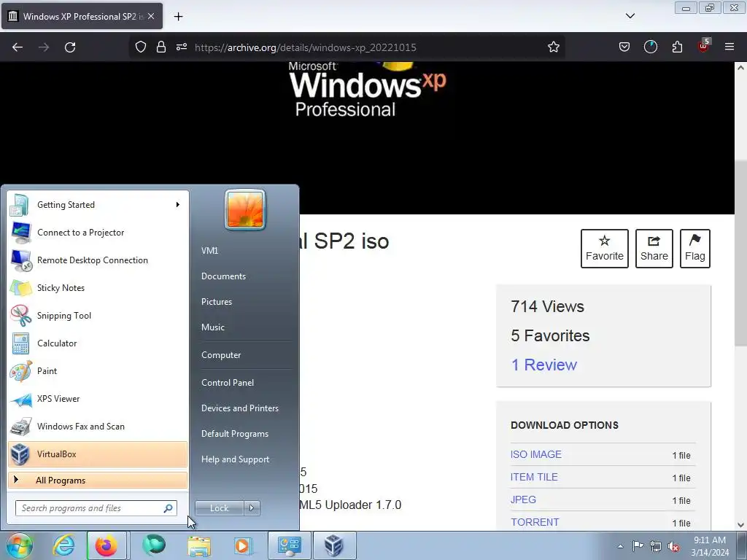Launch Calculator from the Start menu
Screen dimensions: 747x560
[x=98, y=343]
